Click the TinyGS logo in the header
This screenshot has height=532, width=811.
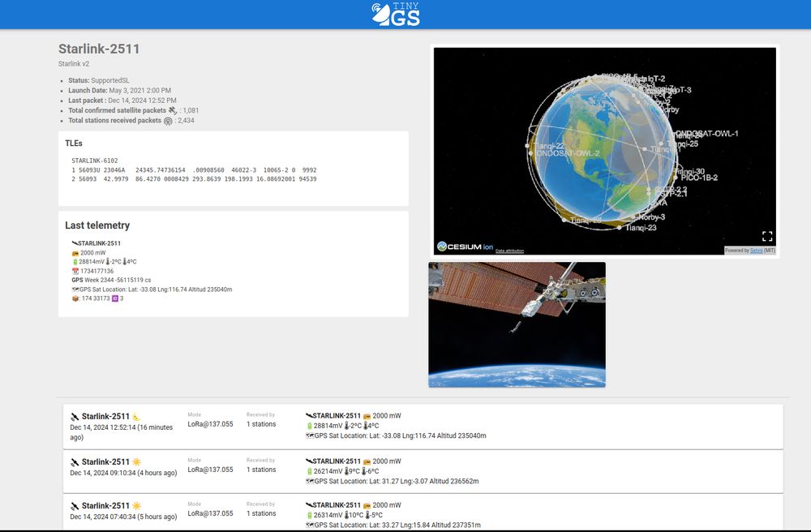point(396,14)
